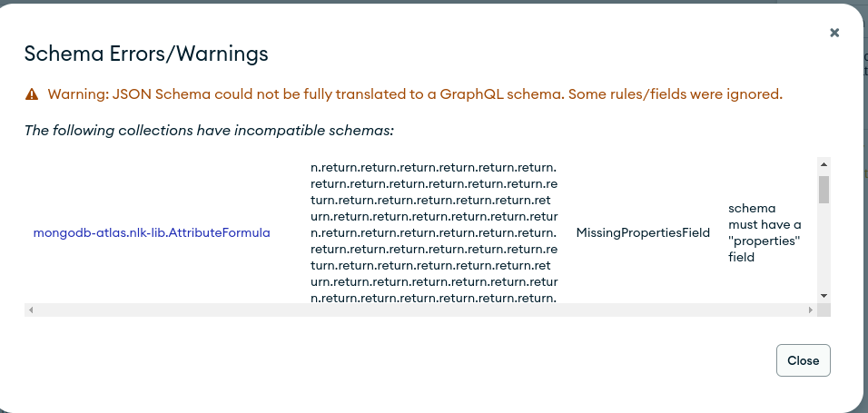The height and width of the screenshot is (413, 868).
Task: Click the "following collections have incompatible schemas" text
Action: 209,130
